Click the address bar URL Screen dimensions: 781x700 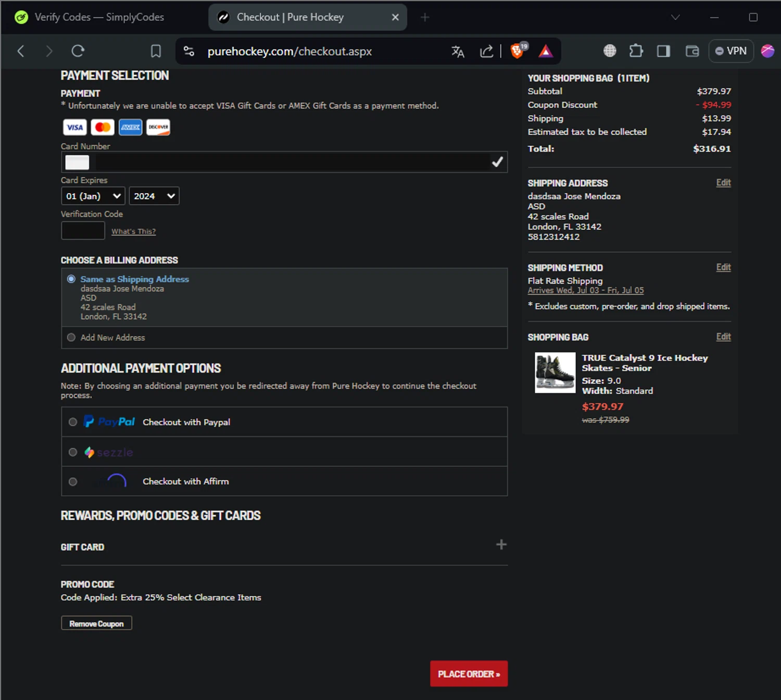point(289,51)
